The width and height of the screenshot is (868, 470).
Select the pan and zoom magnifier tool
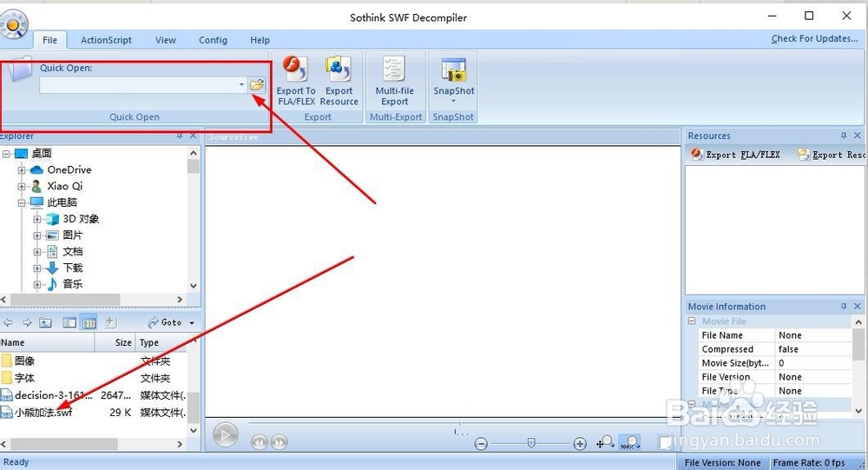605,442
